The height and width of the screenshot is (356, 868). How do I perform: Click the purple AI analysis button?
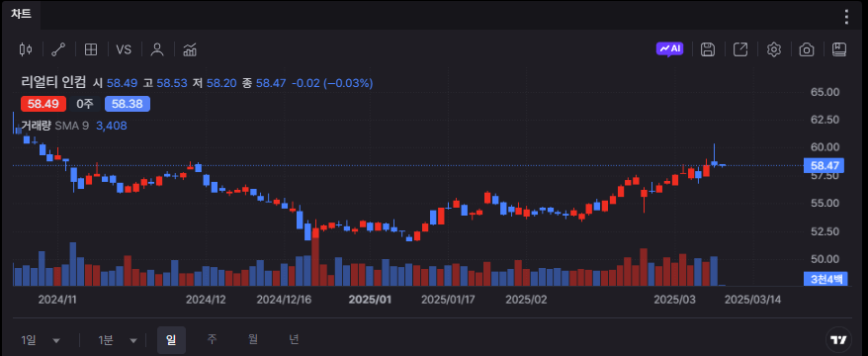coord(670,49)
